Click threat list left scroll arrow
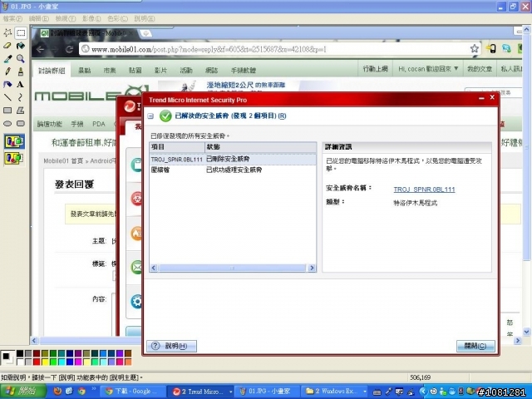Viewport: 532px width, 399px height. click(x=154, y=268)
